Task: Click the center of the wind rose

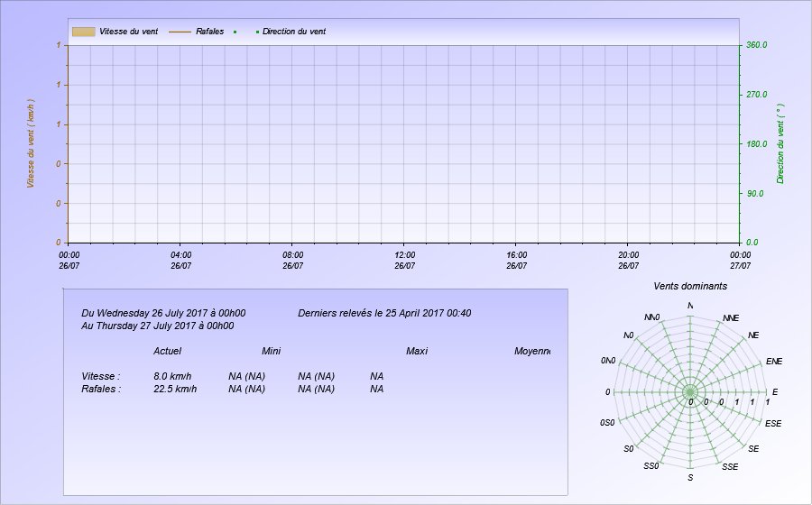Action: [690, 392]
